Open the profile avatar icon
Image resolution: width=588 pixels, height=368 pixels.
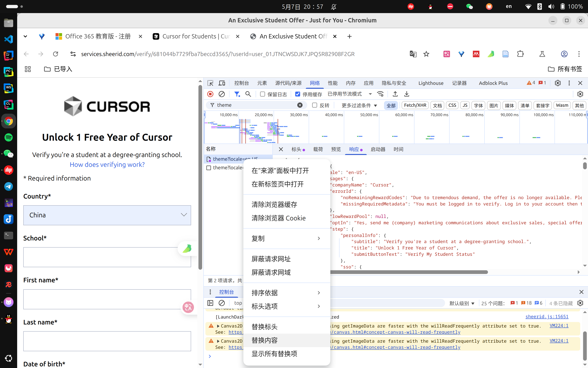[x=564, y=54]
